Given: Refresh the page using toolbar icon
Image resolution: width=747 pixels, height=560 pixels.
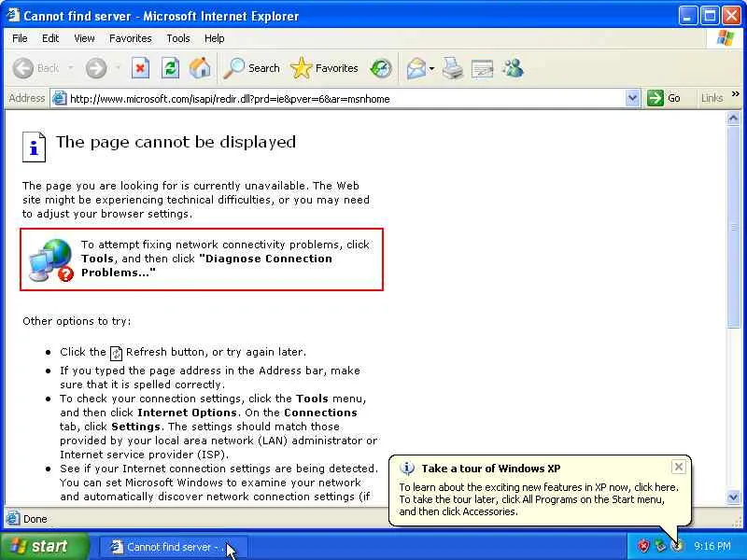Looking at the screenshot, I should [170, 68].
